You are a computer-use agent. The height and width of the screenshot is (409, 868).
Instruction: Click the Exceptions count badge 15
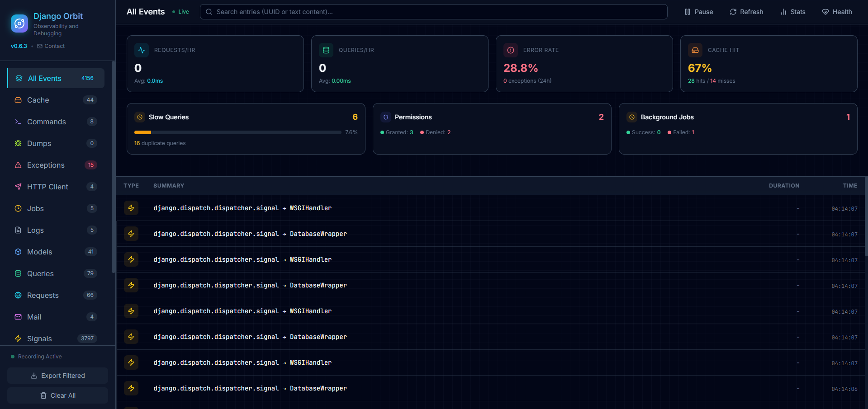(91, 165)
